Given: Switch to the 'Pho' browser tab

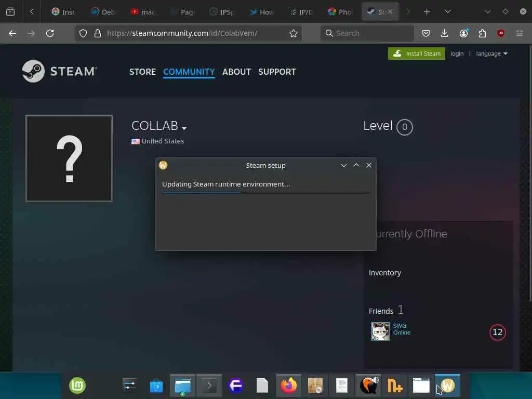Looking at the screenshot, I should click(x=340, y=12).
